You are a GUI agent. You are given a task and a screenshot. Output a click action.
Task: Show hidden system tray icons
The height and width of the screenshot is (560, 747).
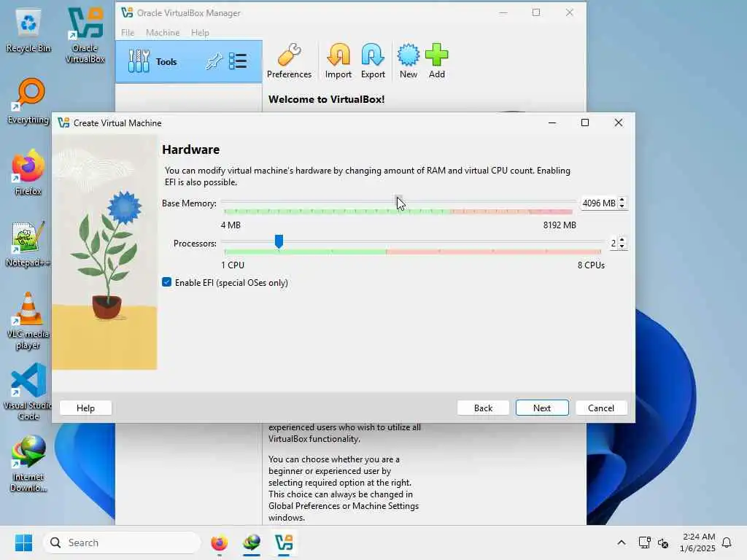coord(622,542)
